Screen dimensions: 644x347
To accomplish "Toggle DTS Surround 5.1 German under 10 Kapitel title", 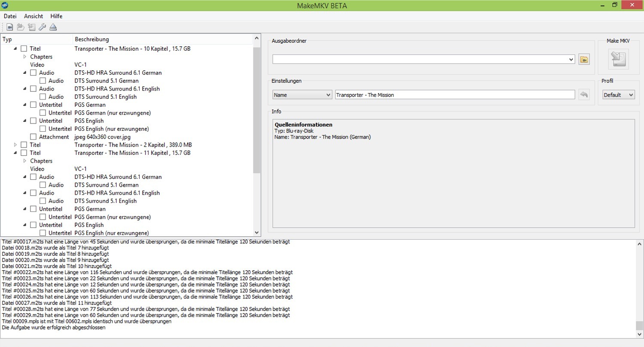I will [x=43, y=81].
